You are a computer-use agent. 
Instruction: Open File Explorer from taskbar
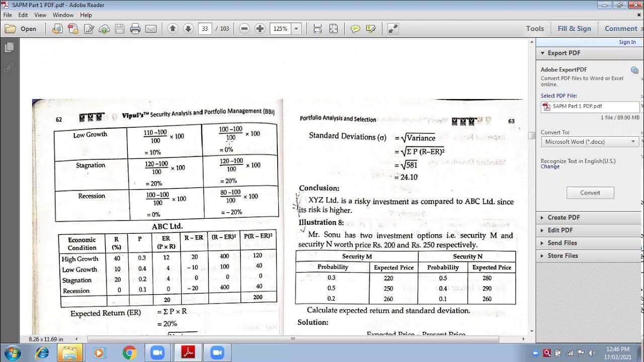[x=69, y=353]
